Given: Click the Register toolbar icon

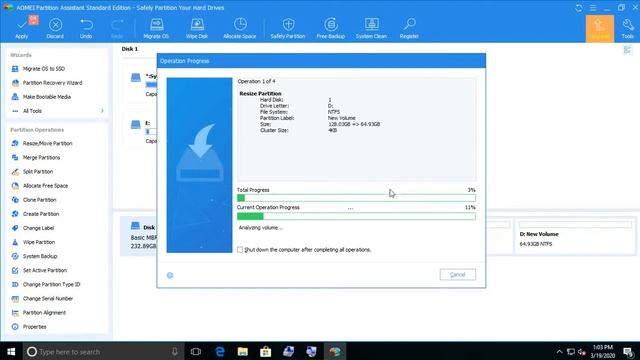Looking at the screenshot, I should [x=409, y=28].
